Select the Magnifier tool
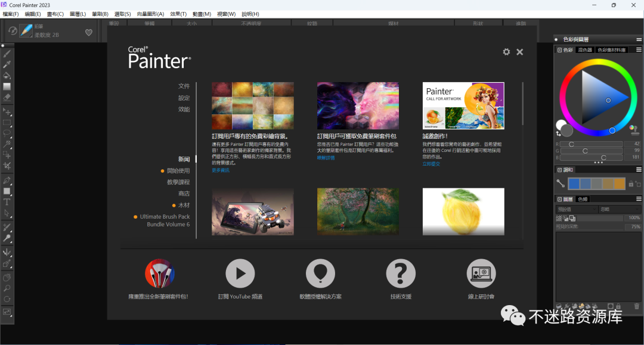The width and height of the screenshot is (644, 345). pos(7,288)
